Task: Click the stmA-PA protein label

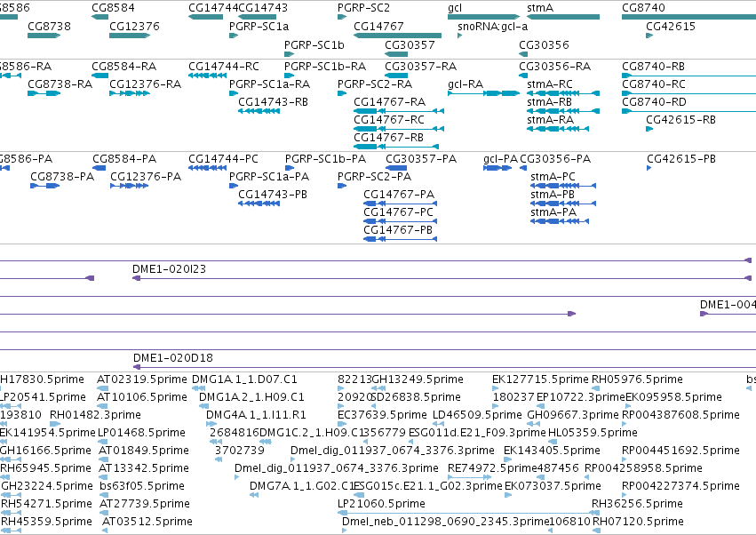Action: [x=553, y=212]
